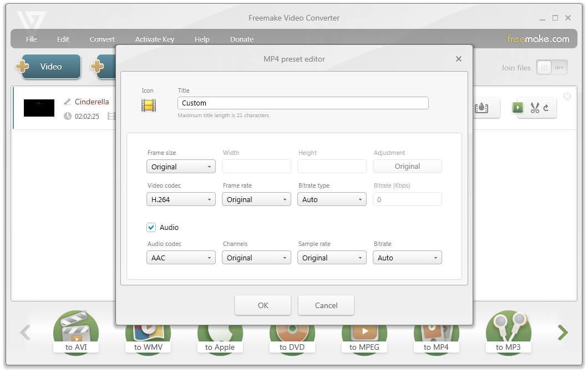
Task: Choose the to MP3 output format
Action: click(509, 332)
